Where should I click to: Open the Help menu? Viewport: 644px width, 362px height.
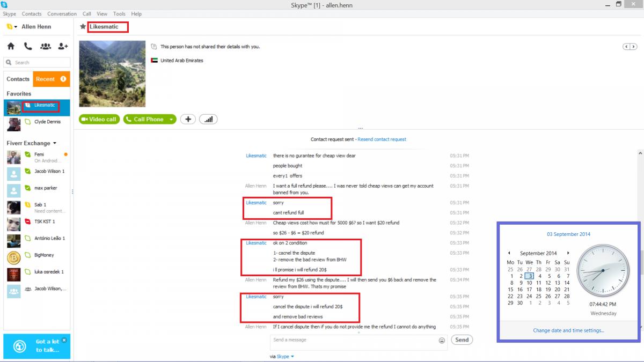tap(136, 14)
